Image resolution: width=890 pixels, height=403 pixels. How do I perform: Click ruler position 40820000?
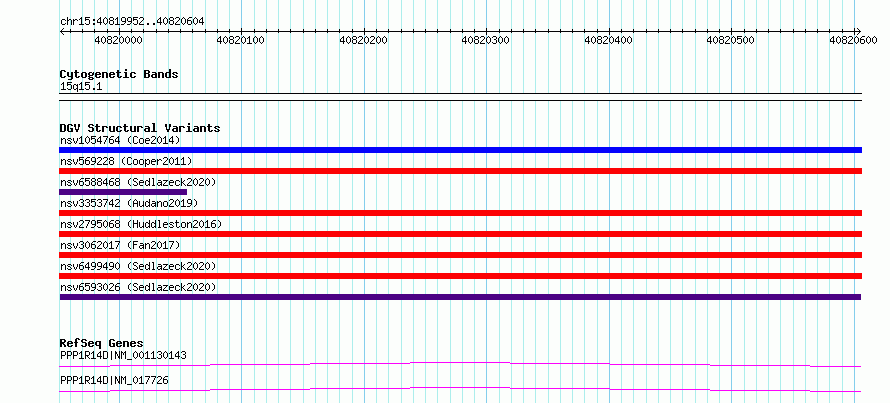[x=119, y=40]
